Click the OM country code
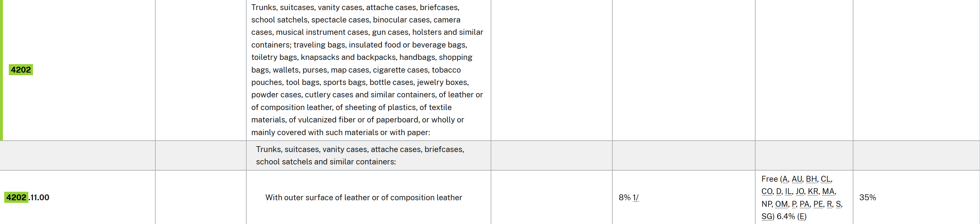Viewport: 980px width, 224px height. tap(781, 204)
